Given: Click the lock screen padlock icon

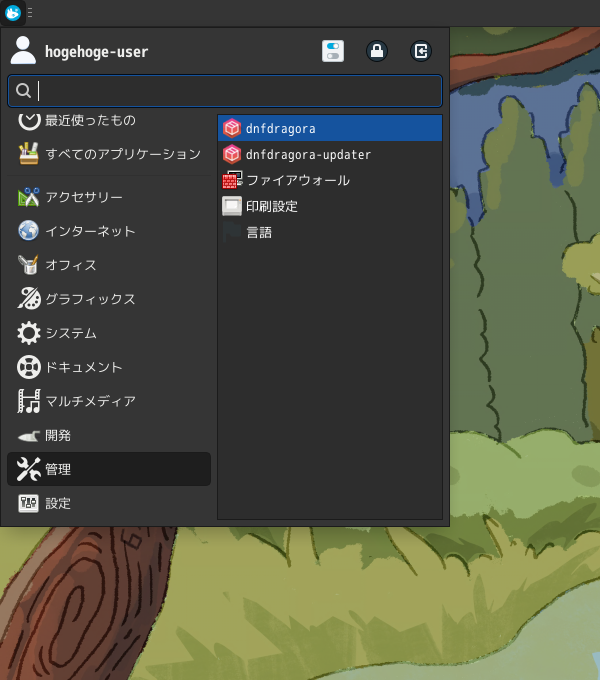Looking at the screenshot, I should pos(377,51).
